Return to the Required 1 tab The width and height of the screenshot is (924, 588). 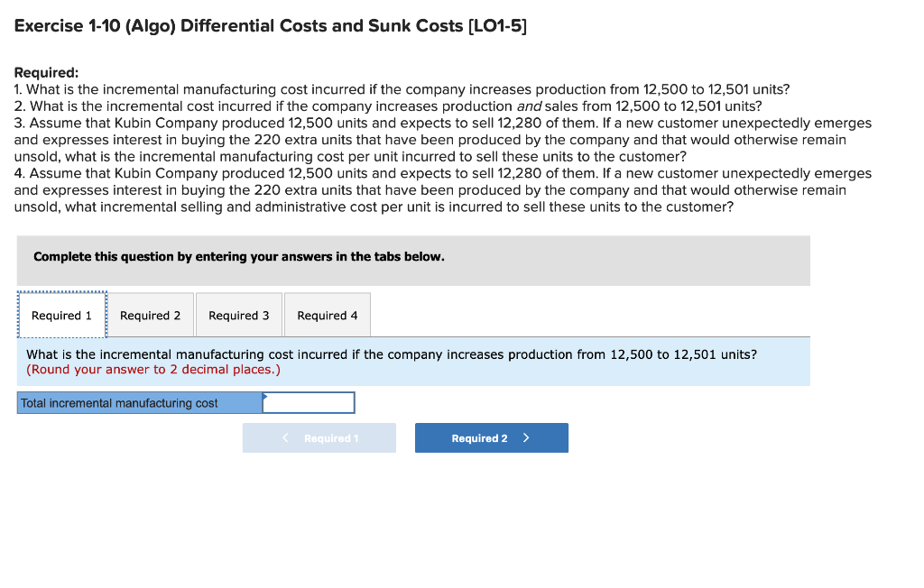tap(61, 315)
